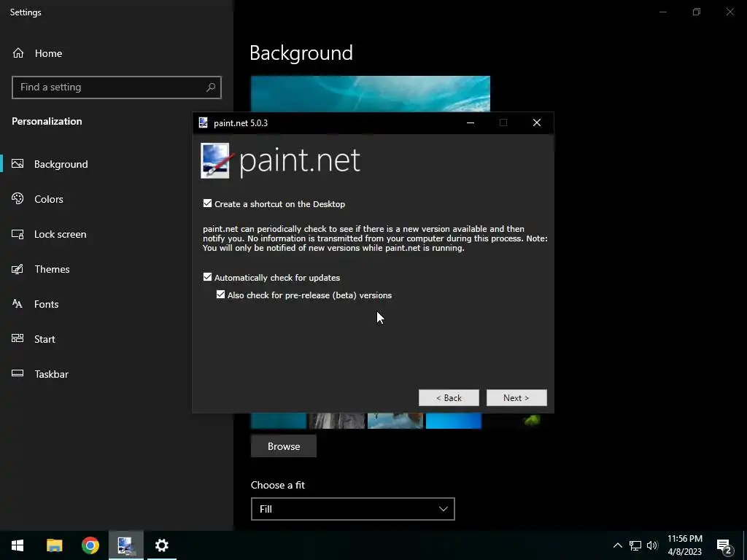
Task: Select the solid blue Windows wallpaper thumbnail
Action: (454, 421)
